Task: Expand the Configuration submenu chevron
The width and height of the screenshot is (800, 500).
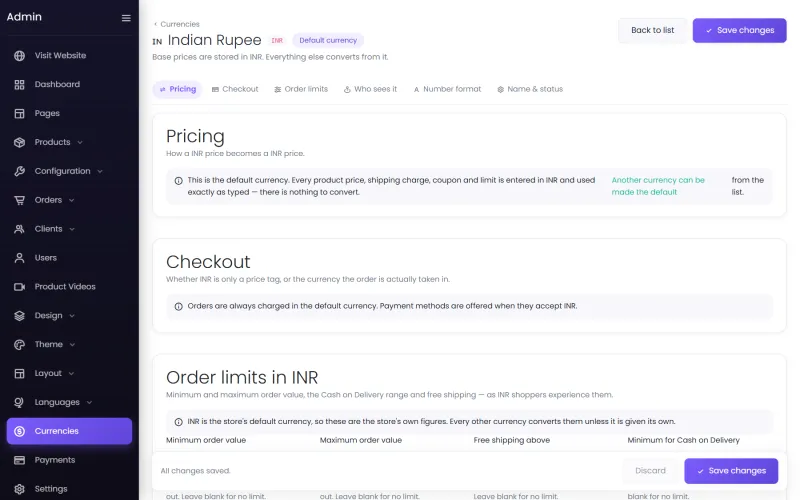Action: tap(100, 171)
